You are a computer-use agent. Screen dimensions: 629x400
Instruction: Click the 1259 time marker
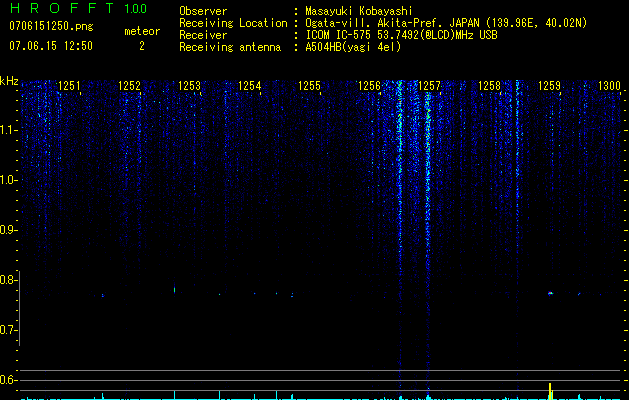(x=549, y=86)
